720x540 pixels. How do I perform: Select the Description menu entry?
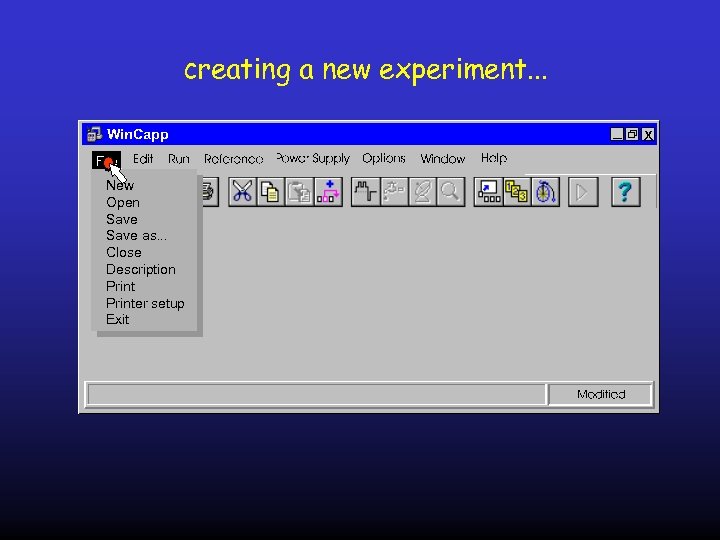(141, 270)
